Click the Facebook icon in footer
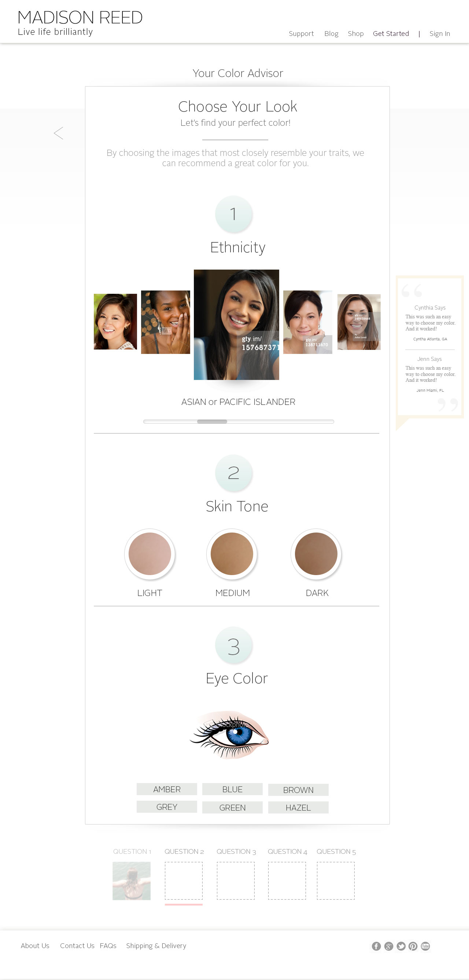The height and width of the screenshot is (980, 469). click(376, 946)
